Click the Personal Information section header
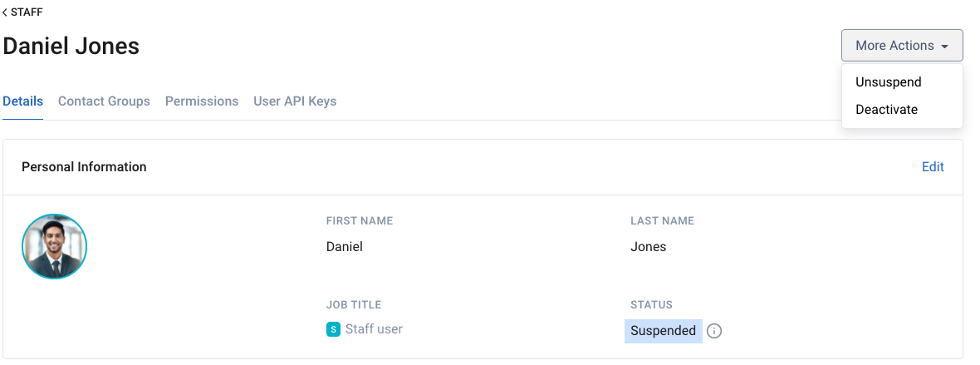 click(x=84, y=166)
